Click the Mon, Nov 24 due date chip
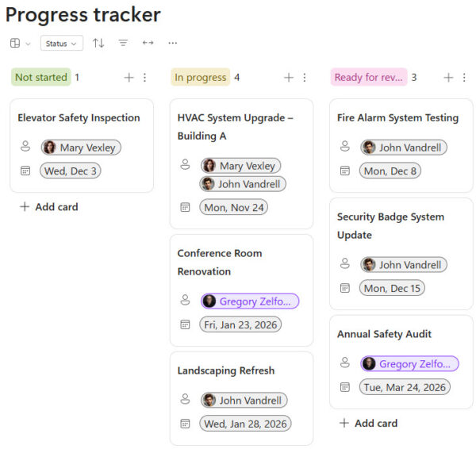The width and height of the screenshot is (476, 449). (x=234, y=207)
